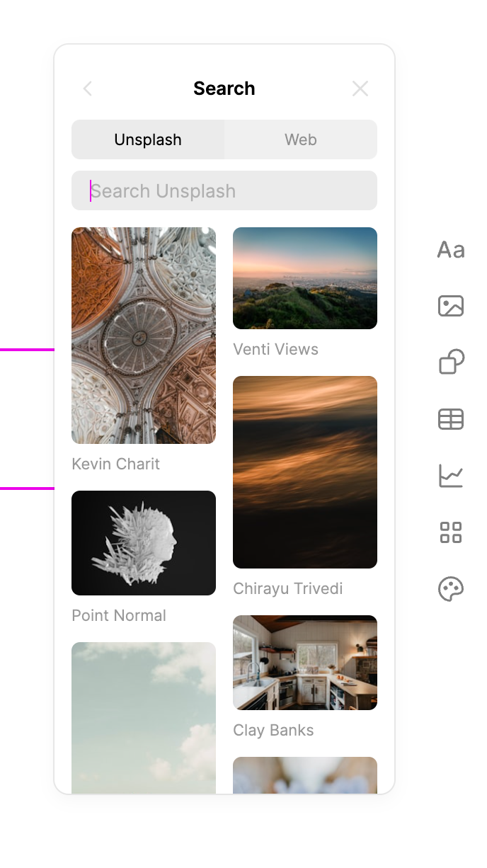This screenshot has width=487, height=868.
Task: Open the chart tool icon
Action: [x=450, y=476]
